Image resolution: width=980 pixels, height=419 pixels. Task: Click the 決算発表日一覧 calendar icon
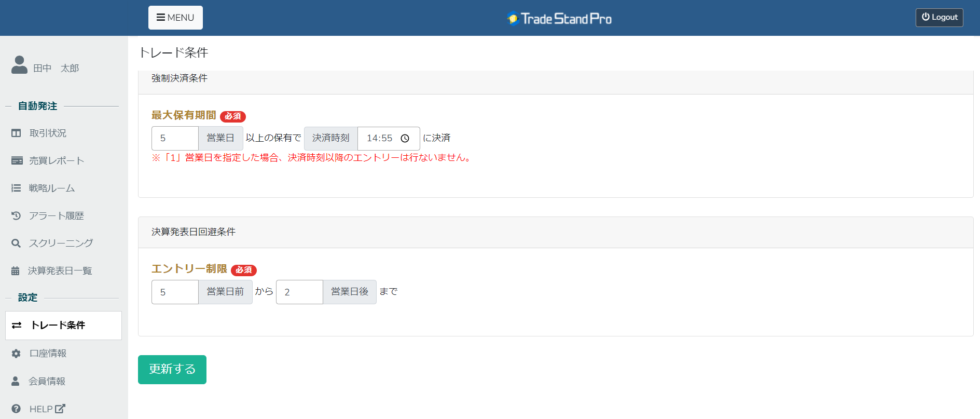click(16, 271)
